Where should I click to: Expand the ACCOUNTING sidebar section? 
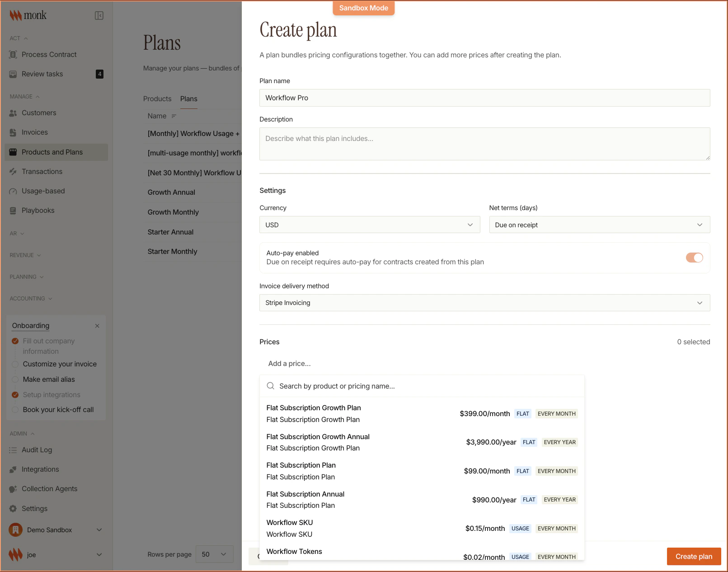click(x=31, y=299)
